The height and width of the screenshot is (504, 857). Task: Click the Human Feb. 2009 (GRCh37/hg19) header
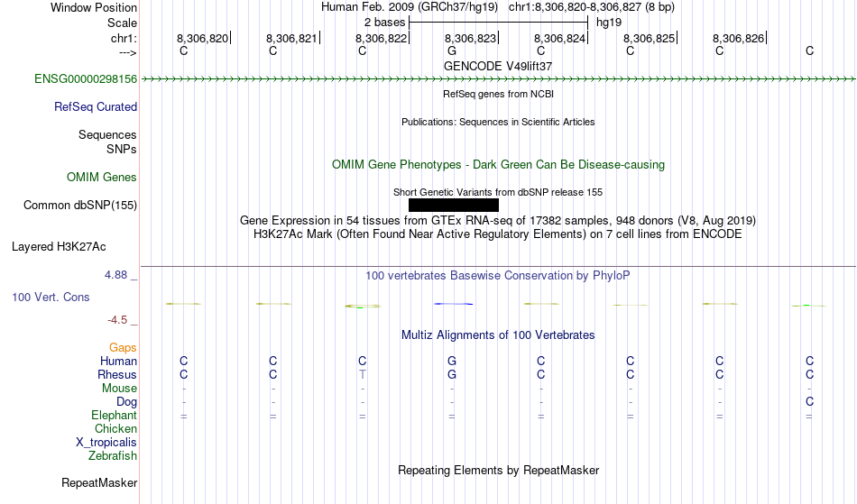(410, 7)
